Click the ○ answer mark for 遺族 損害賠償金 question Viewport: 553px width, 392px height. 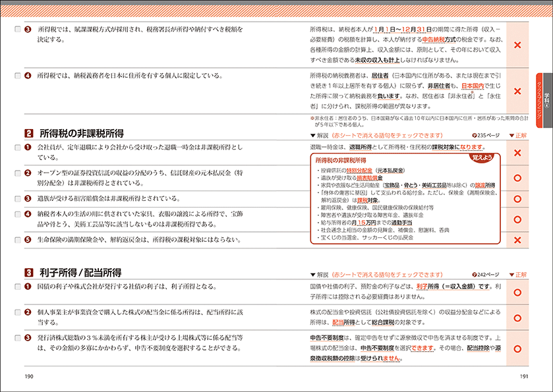pyautogui.click(x=517, y=199)
